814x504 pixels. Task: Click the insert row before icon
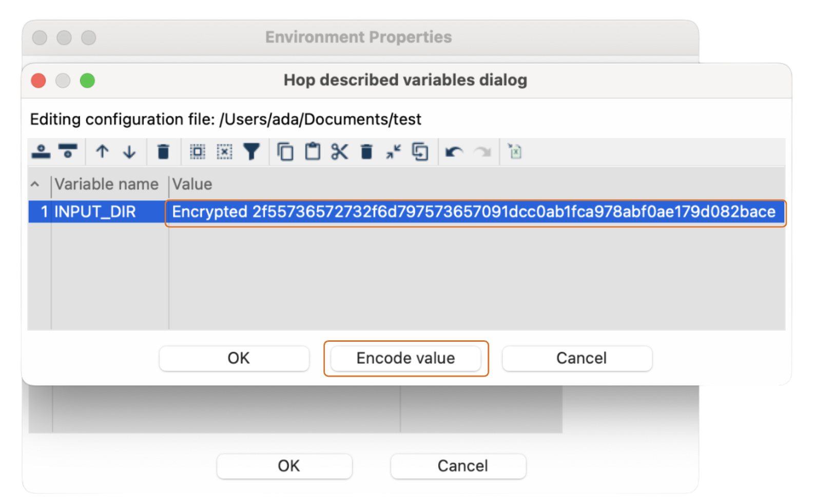(41, 151)
